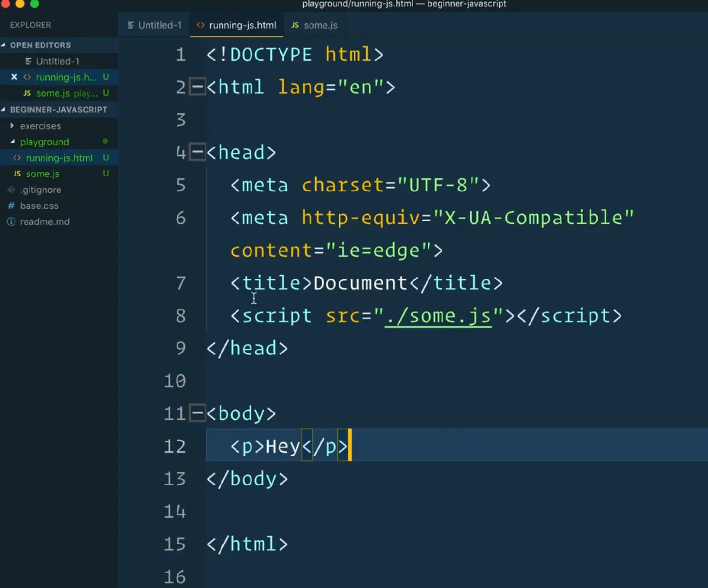The image size is (708, 588).
Task: Click the JS icon beside some.js in file tree
Action: (x=17, y=174)
